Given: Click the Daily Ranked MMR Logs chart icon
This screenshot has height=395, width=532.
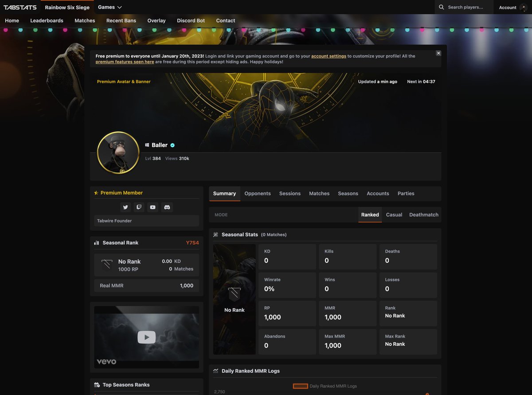Looking at the screenshot, I should click(216, 371).
